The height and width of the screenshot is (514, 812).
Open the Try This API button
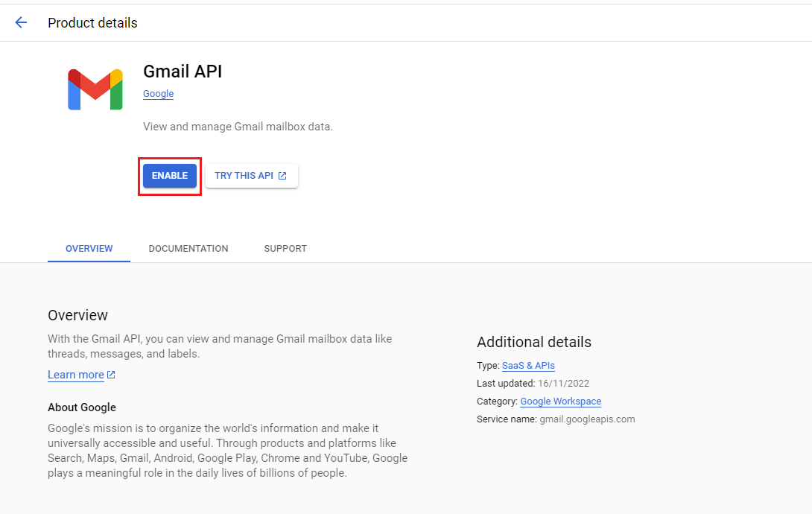tap(251, 176)
